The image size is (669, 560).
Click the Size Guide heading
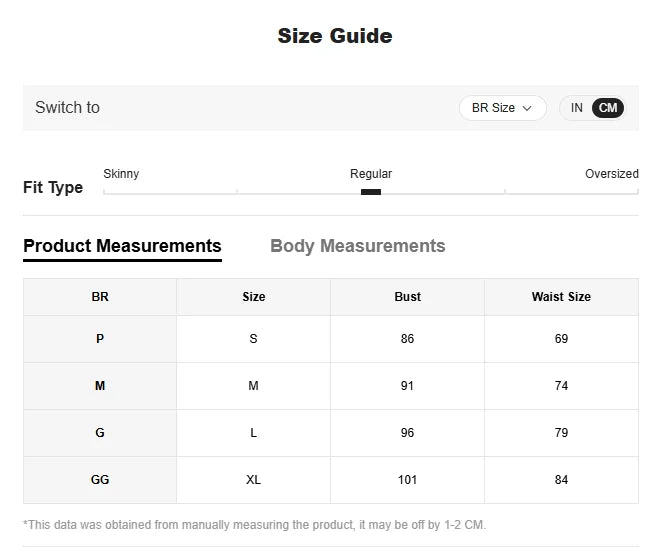tap(334, 36)
